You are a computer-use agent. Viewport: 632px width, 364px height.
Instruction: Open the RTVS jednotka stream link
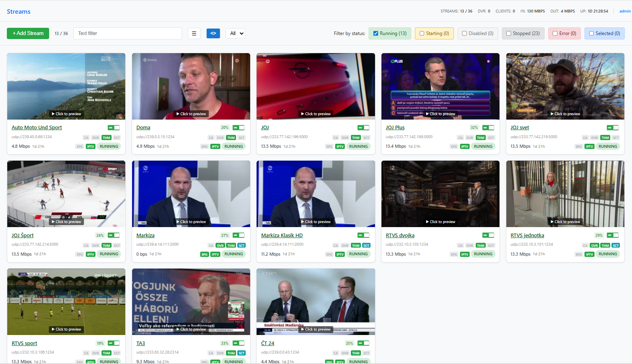tap(527, 236)
